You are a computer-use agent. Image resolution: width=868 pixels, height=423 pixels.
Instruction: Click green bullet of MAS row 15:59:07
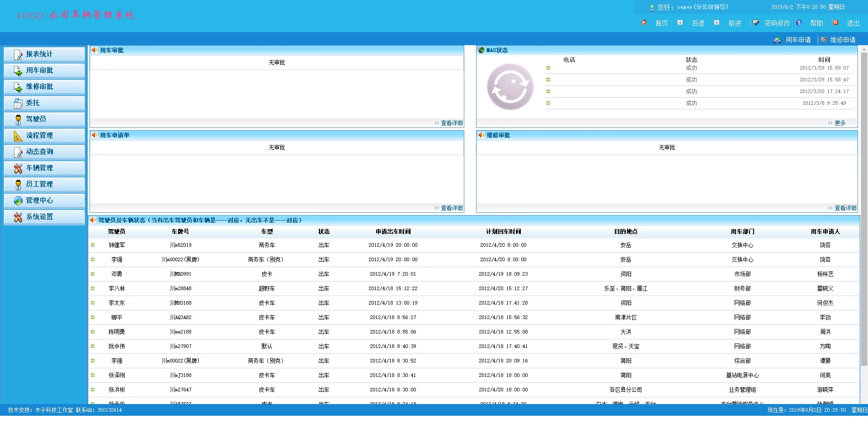(548, 68)
